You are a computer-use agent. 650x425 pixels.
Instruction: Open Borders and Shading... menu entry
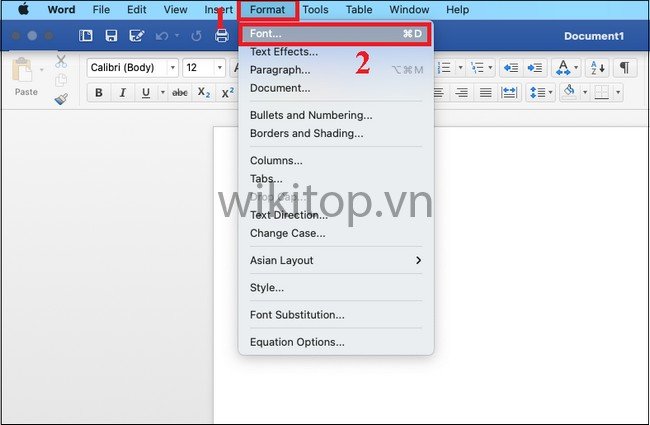tap(306, 133)
